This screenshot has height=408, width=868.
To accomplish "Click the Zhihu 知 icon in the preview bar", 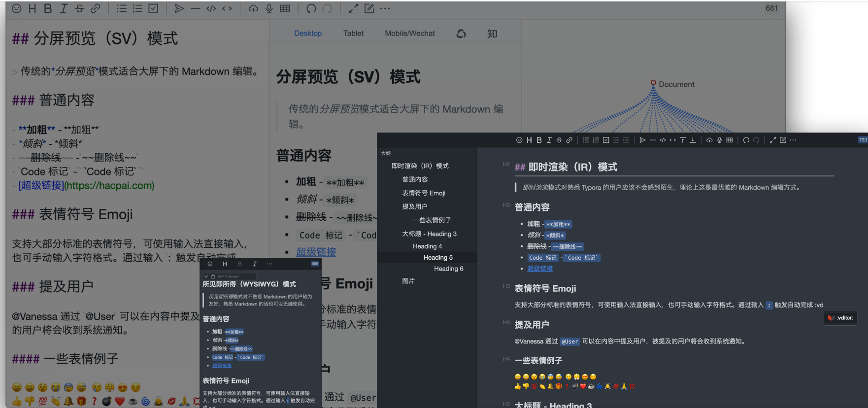I will click(x=492, y=34).
